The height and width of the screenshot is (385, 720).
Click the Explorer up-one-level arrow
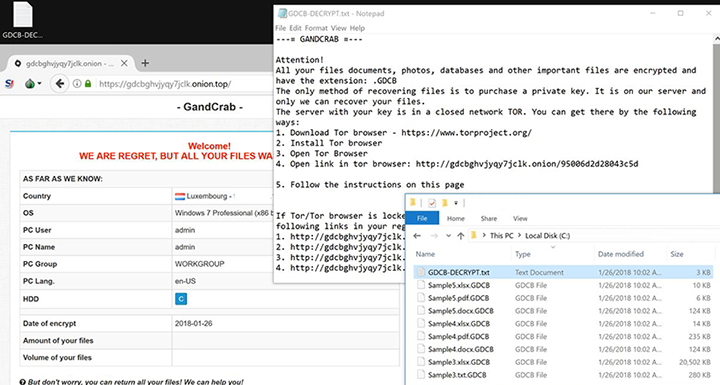coord(461,236)
